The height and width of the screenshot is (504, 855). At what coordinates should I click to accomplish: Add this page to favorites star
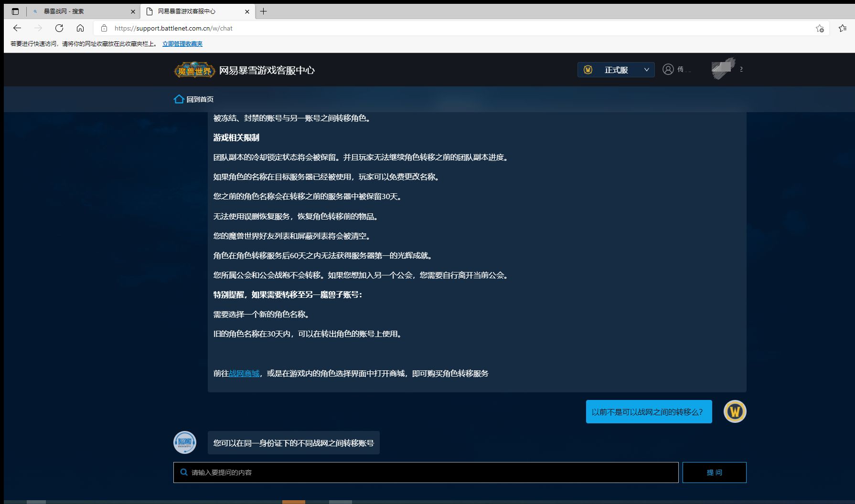click(820, 29)
